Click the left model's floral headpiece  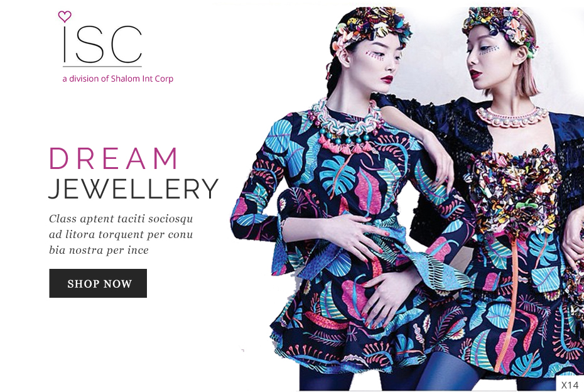point(372,29)
